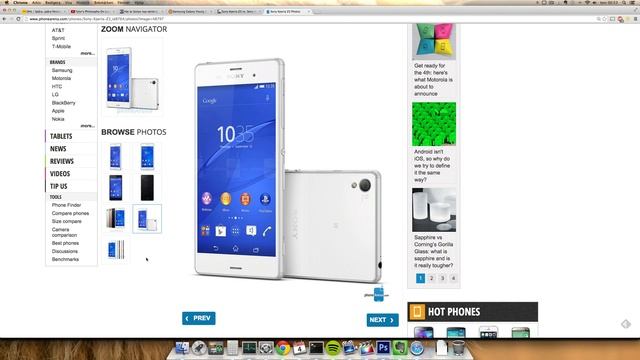Open Terminal from the Dock

click(316, 348)
